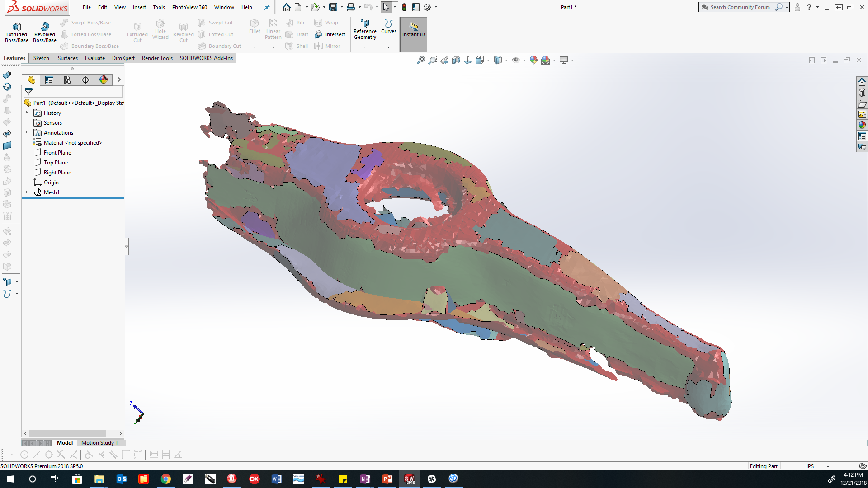The width and height of the screenshot is (868, 488).
Task: Open the DisplayManager tab in the feature panel
Action: (104, 80)
